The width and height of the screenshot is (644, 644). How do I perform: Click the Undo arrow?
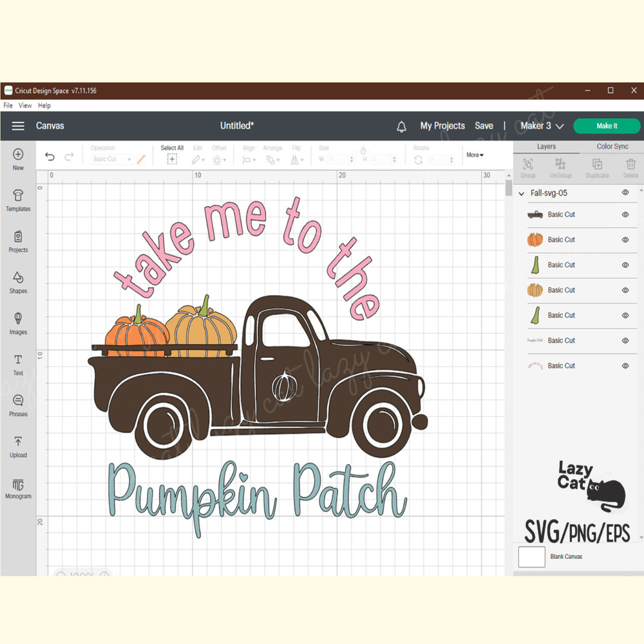point(50,156)
